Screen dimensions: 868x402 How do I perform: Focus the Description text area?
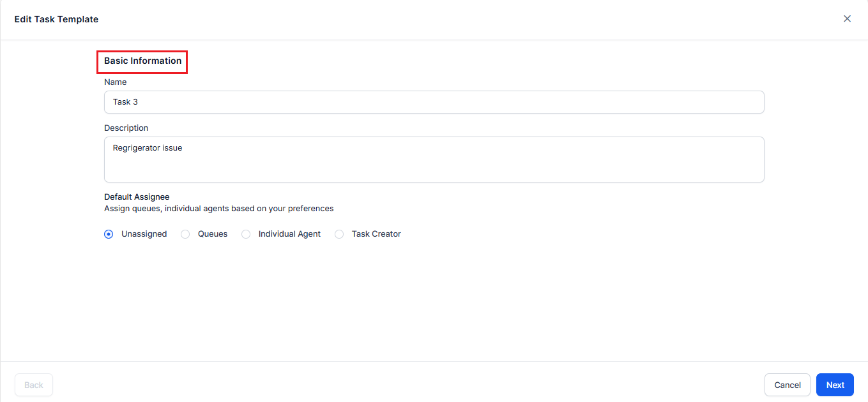(434, 159)
